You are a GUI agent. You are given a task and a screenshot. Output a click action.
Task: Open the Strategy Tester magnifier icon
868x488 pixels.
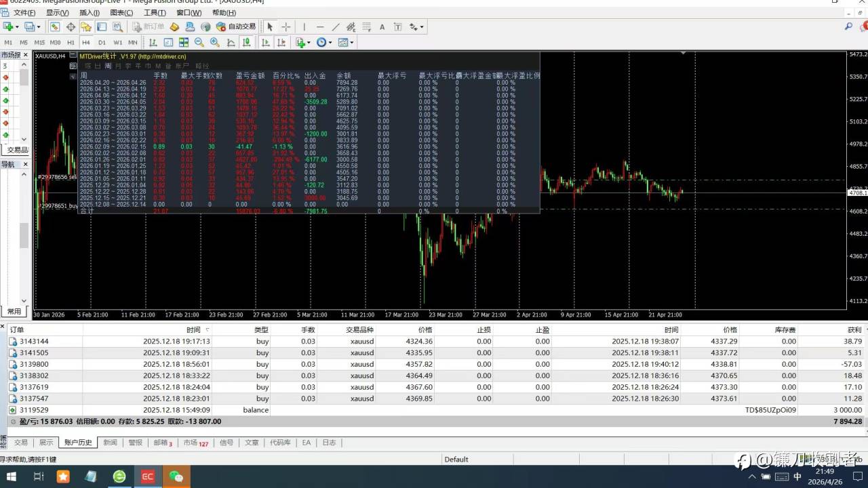117,26
